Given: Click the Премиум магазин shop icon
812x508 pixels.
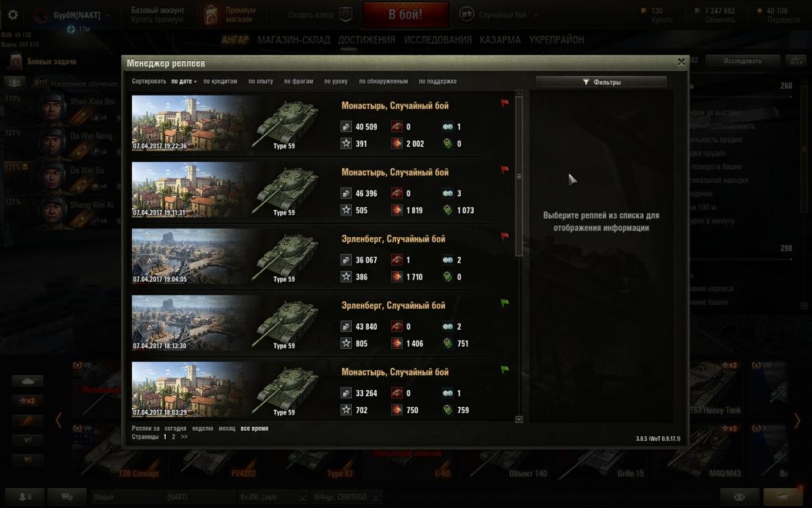Looking at the screenshot, I should click(212, 14).
